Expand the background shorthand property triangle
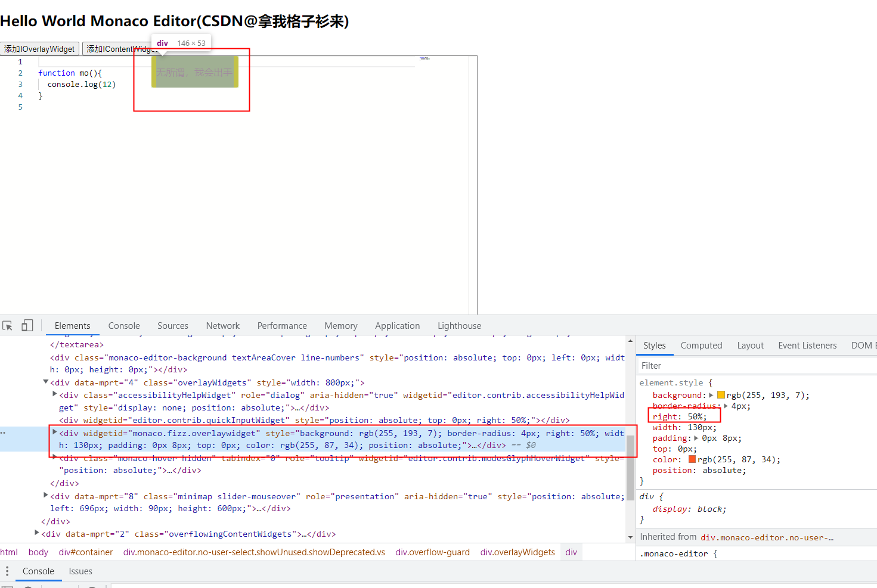This screenshot has height=588, width=877. click(x=711, y=395)
